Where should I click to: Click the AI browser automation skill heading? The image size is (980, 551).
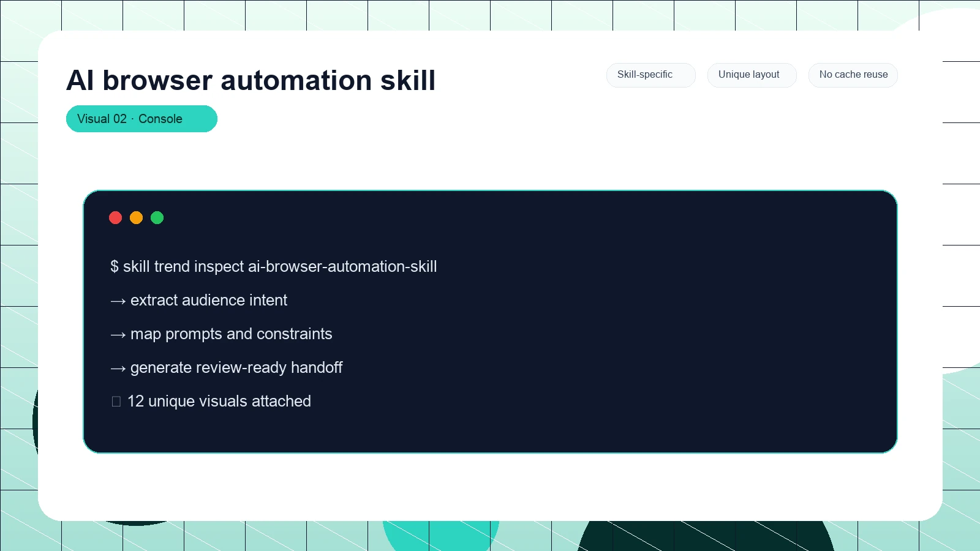tap(251, 80)
